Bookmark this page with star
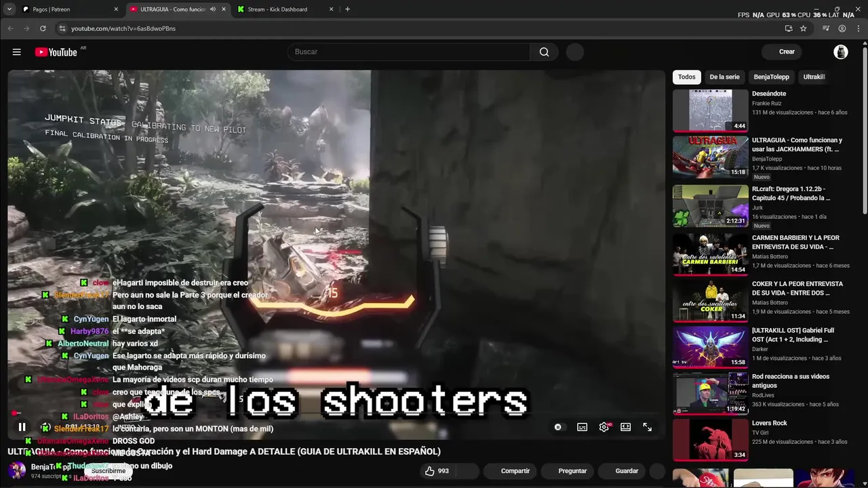This screenshot has width=868, height=488. click(x=804, y=28)
